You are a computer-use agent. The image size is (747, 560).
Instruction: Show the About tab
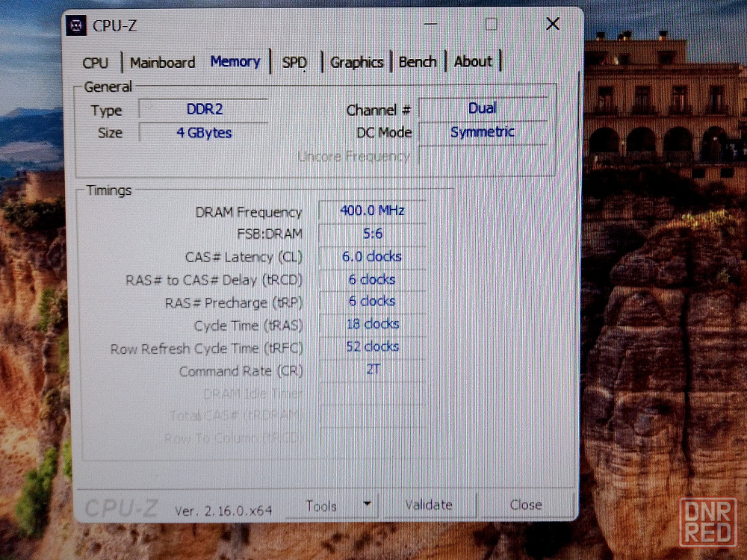coord(474,62)
